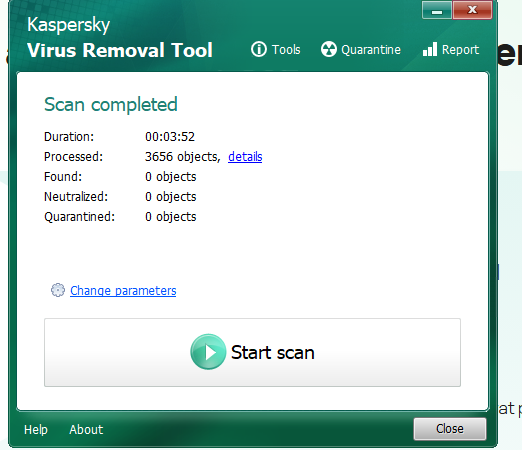Click the Kaspersky brand name
The width and height of the screenshot is (522, 450).
(x=68, y=25)
